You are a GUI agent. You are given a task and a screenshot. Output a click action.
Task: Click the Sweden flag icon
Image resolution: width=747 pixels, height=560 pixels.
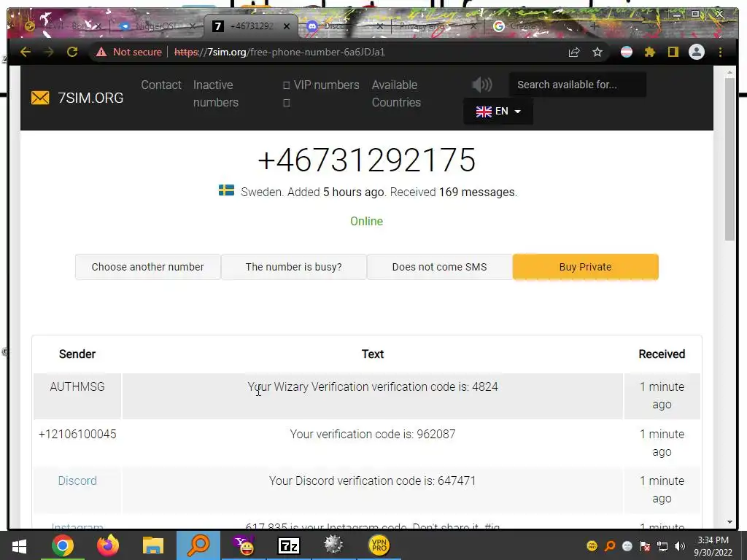coord(226,190)
